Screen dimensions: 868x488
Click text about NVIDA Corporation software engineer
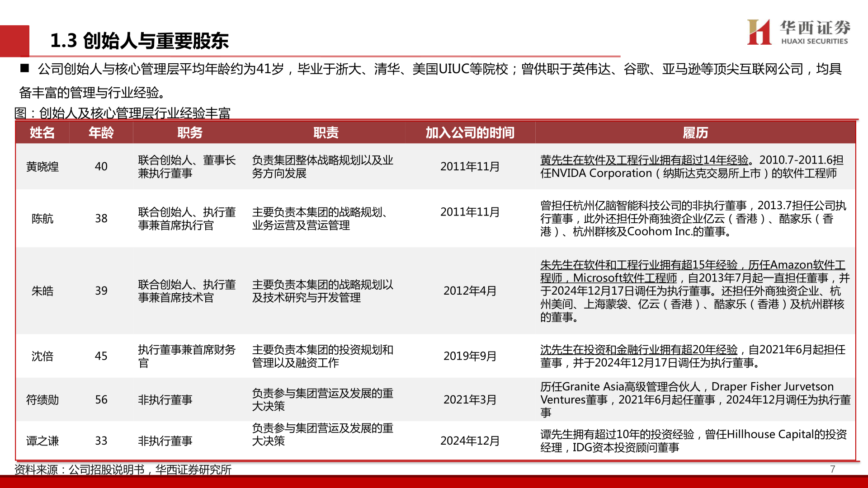click(x=689, y=174)
